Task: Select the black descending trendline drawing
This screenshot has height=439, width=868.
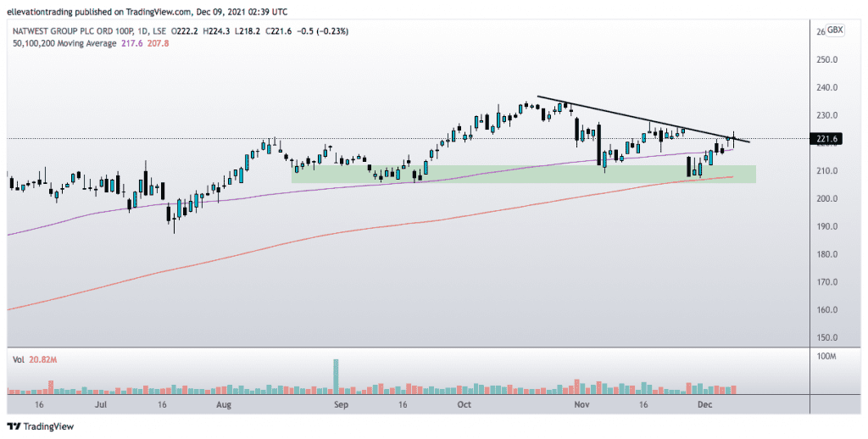Action: point(643,119)
